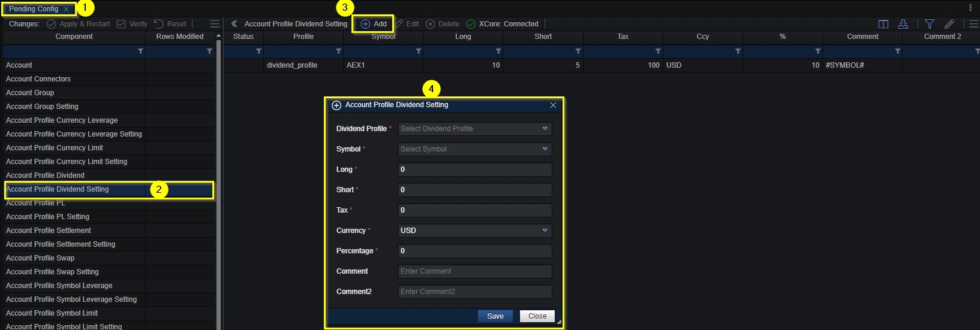Select Account Profile Settlement component
Screen dimensions: 980x330
click(108, 231)
